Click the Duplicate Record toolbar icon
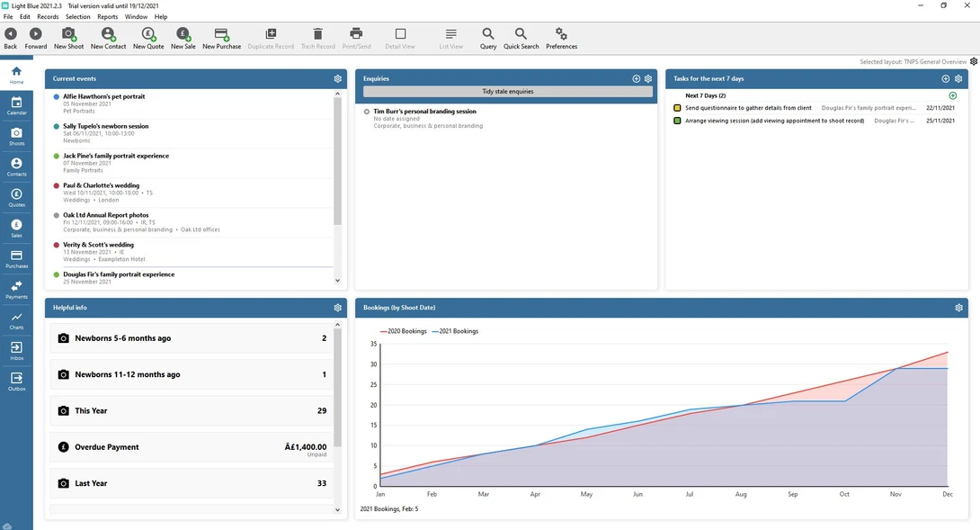980x530 pixels. (271, 38)
